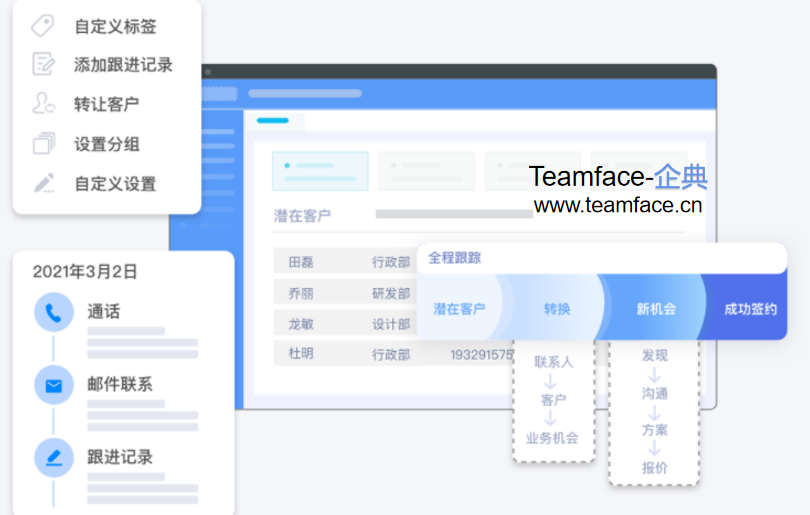
Task: Switch to the 转换 stage
Action: pyautogui.click(x=557, y=308)
